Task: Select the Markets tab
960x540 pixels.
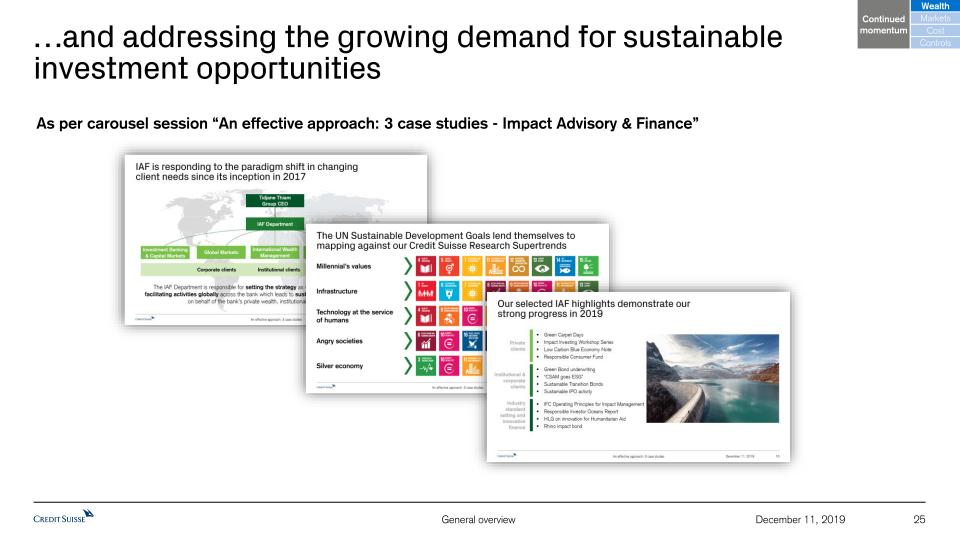Action: pyautogui.click(x=934, y=19)
